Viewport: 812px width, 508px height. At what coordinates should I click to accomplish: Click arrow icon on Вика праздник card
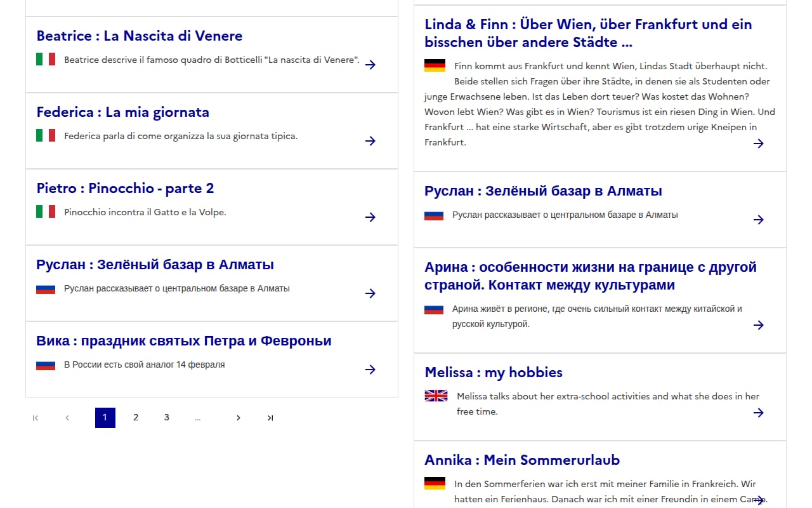pyautogui.click(x=370, y=370)
